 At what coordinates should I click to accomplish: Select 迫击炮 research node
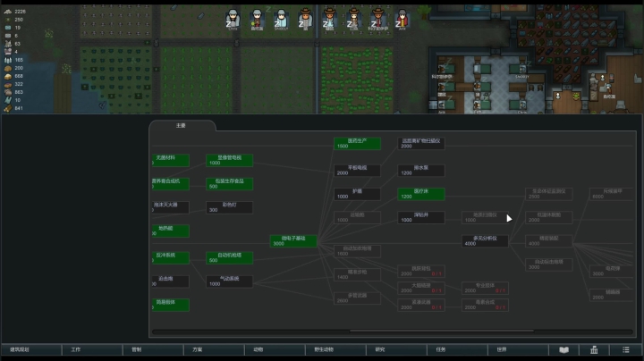coord(171,281)
